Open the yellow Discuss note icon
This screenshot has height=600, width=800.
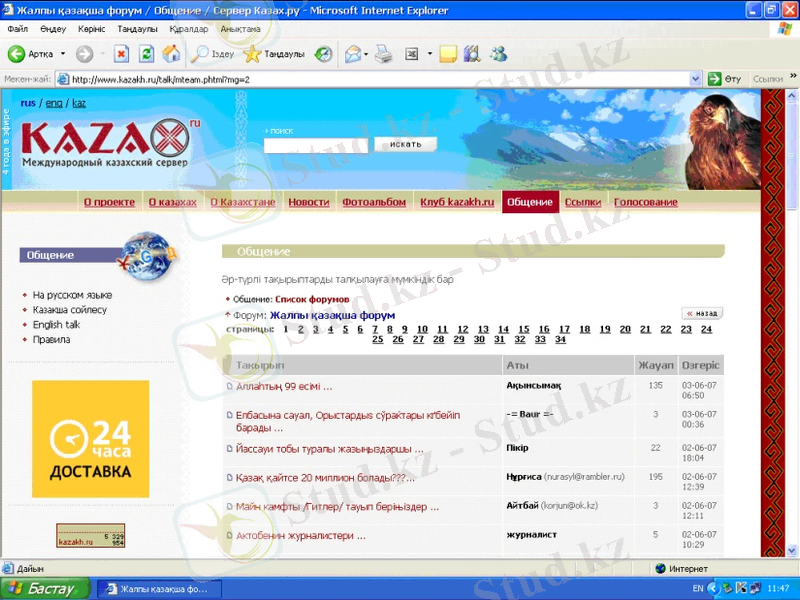448,54
